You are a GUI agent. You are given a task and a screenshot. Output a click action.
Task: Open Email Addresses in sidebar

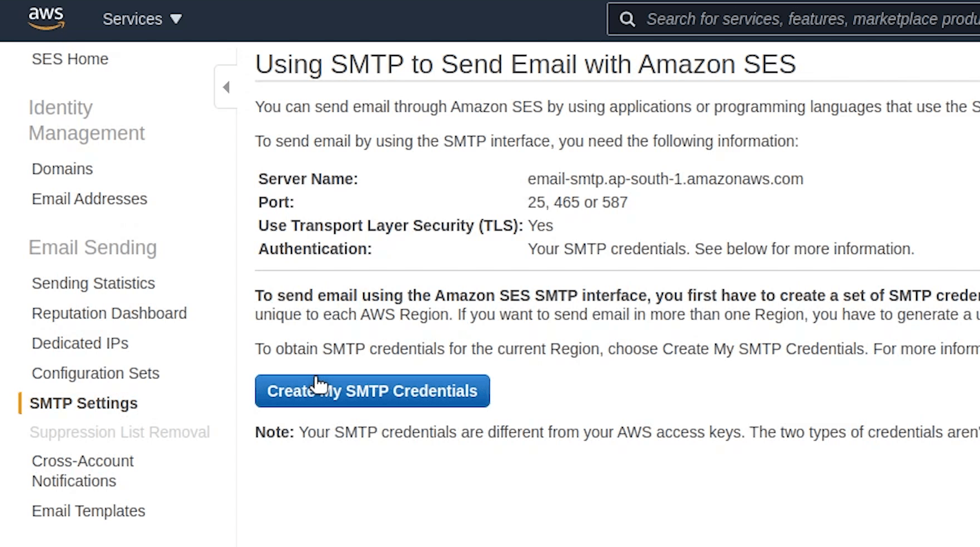click(89, 199)
